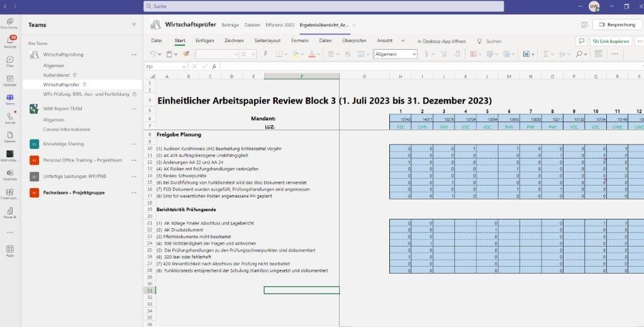The height and width of the screenshot is (327, 644).
Task: Open the Knowledge Sharing team
Action: (x=64, y=144)
